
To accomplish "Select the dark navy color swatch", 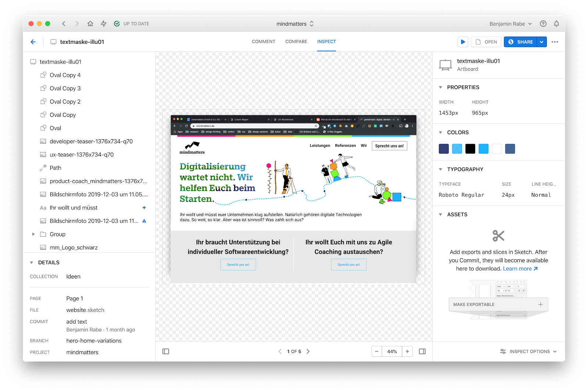I will (444, 149).
